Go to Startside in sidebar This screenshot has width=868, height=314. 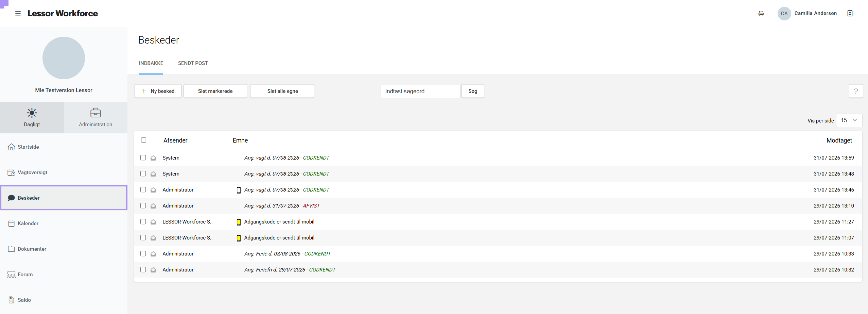click(64, 147)
